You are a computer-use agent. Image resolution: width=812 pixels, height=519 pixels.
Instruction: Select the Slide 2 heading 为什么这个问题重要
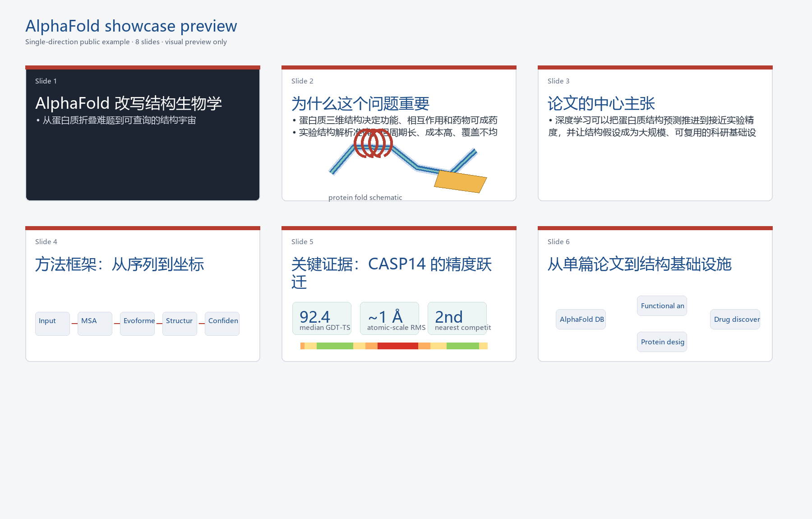point(360,103)
